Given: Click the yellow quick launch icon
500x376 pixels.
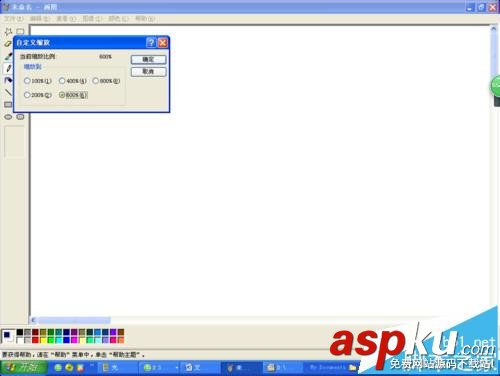Looking at the screenshot, I should (69, 368).
